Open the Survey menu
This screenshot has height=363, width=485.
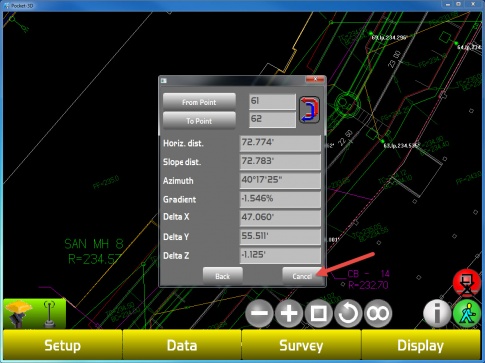coord(301,345)
